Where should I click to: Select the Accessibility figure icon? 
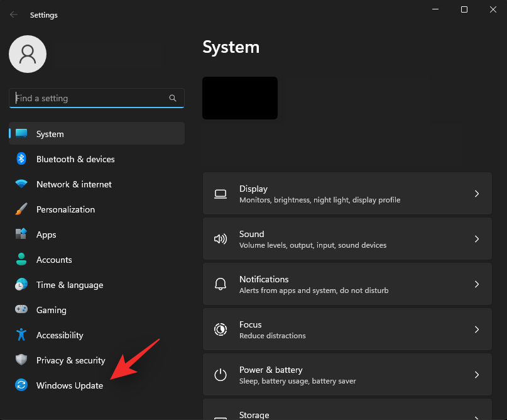coord(21,335)
